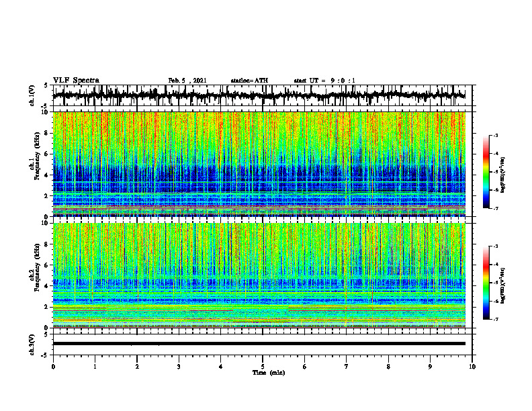Image resolution: width=532 pixels, height=411 pixels.
Task: Click the "-7" label on ch.1 color bar
Action: (496, 208)
